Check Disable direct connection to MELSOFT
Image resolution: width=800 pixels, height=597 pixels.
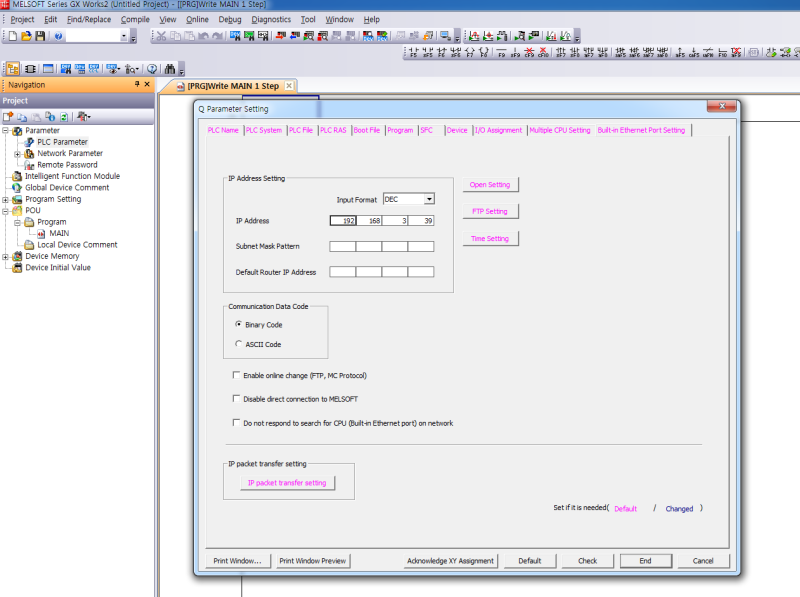click(x=236, y=399)
